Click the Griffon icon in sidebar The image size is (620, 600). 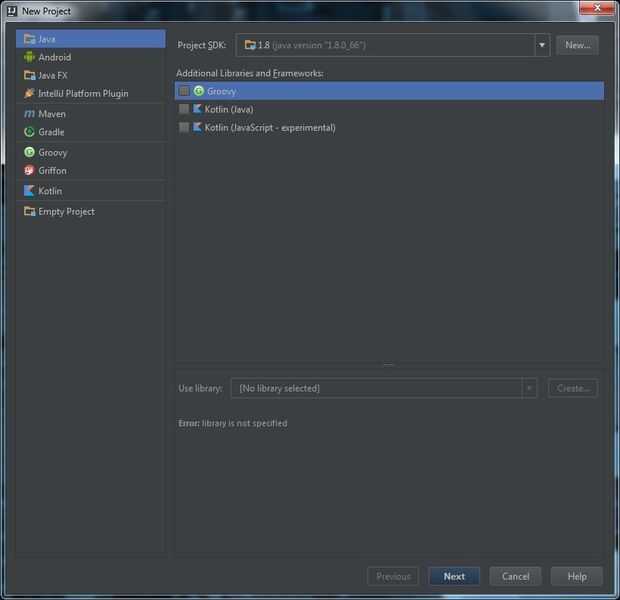coord(29,170)
